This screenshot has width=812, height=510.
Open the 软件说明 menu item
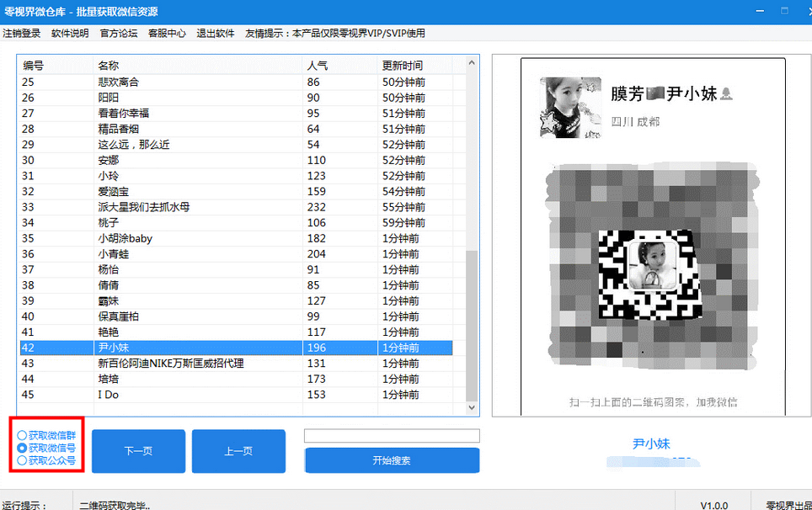click(x=70, y=33)
